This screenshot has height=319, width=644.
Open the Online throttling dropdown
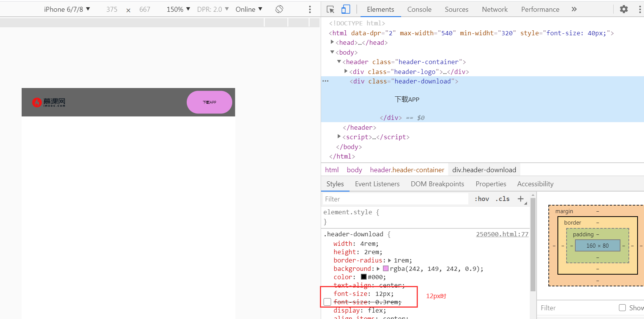249,9
